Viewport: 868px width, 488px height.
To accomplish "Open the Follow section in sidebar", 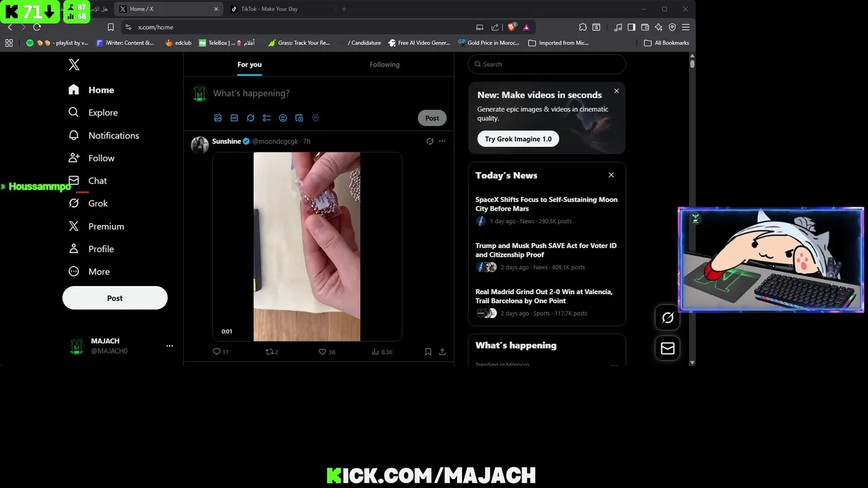I will point(92,158).
